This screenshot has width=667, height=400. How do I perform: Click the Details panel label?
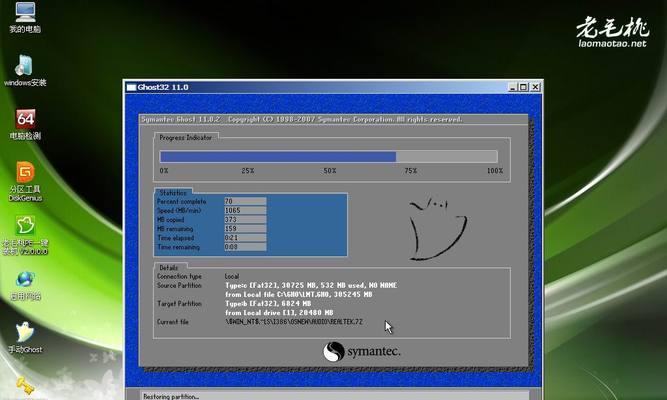169,268
